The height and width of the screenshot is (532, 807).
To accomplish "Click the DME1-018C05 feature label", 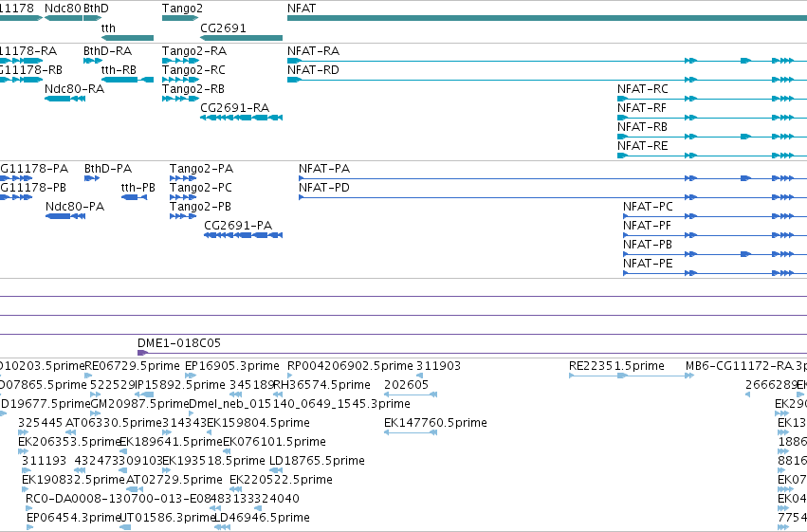I will click(x=178, y=343).
